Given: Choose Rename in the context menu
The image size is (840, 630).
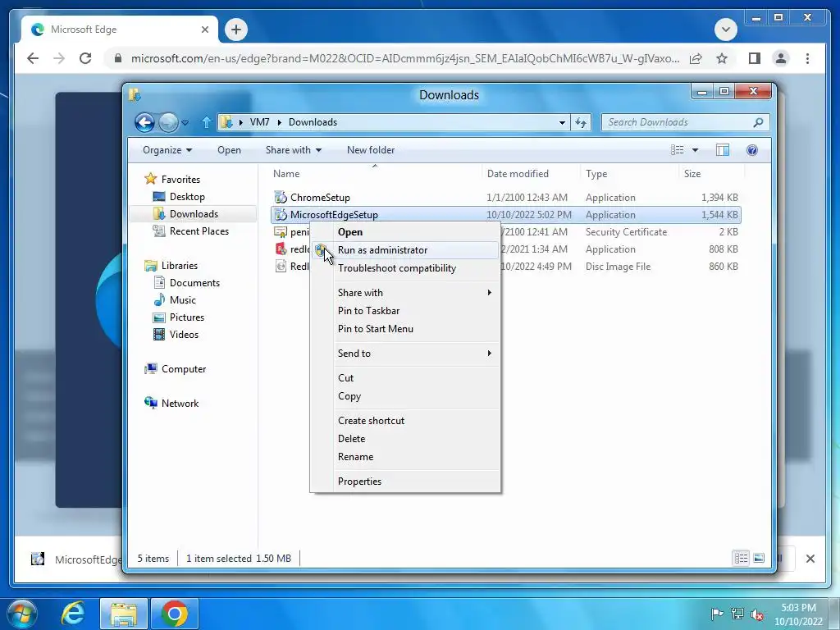Looking at the screenshot, I should coord(405,457).
